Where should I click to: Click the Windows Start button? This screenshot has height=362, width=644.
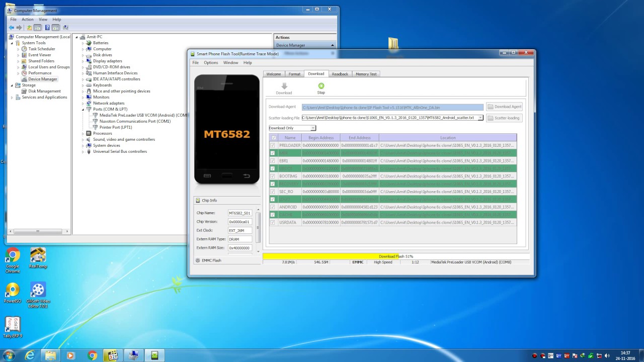point(8,355)
